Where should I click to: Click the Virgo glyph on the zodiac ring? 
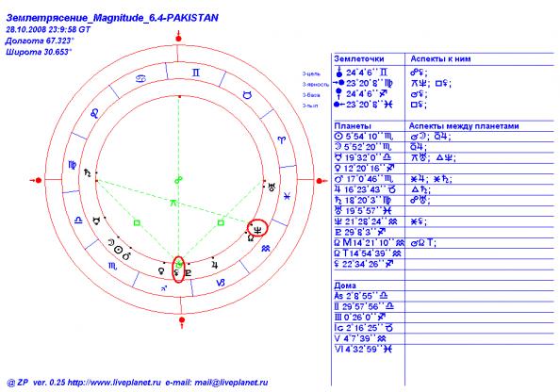tap(73, 165)
